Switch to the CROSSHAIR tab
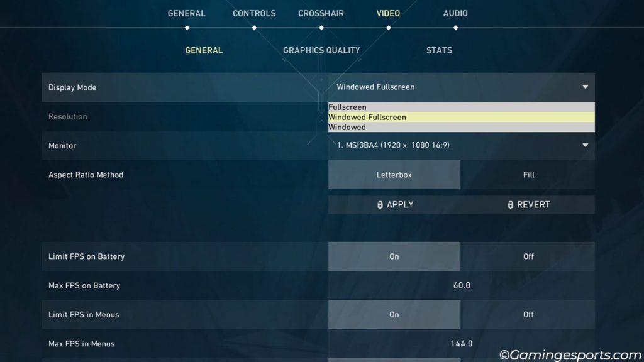The image size is (644, 362). (x=321, y=13)
